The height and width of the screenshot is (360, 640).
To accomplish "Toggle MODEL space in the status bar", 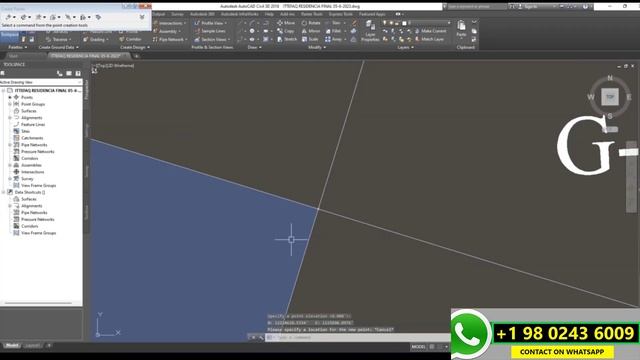I will point(418,347).
